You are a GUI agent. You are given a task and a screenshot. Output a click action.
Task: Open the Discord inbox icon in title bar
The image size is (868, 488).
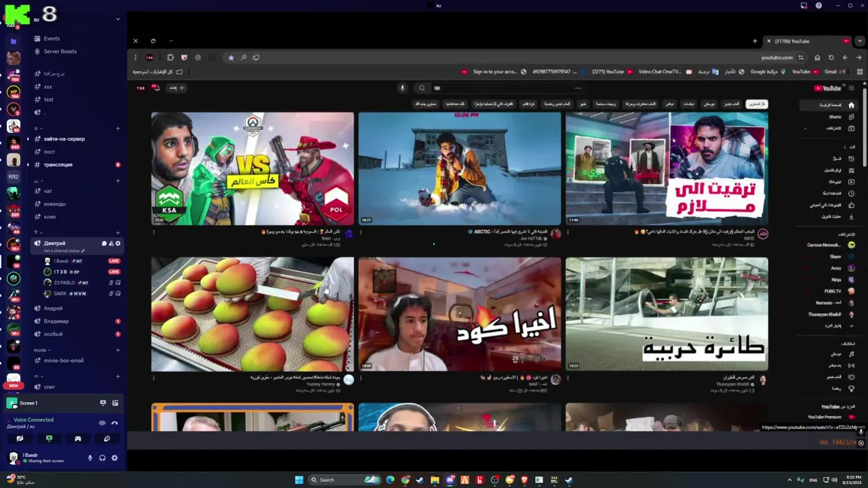click(x=804, y=5)
